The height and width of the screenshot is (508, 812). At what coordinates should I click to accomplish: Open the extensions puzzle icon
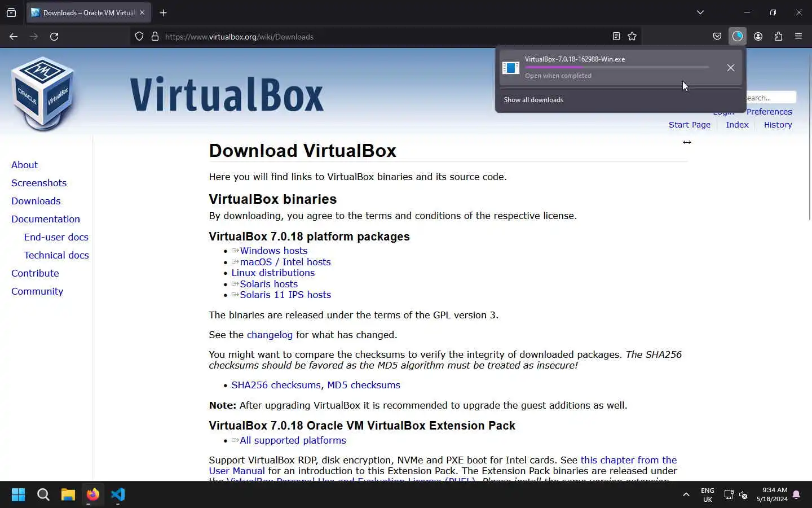point(778,37)
